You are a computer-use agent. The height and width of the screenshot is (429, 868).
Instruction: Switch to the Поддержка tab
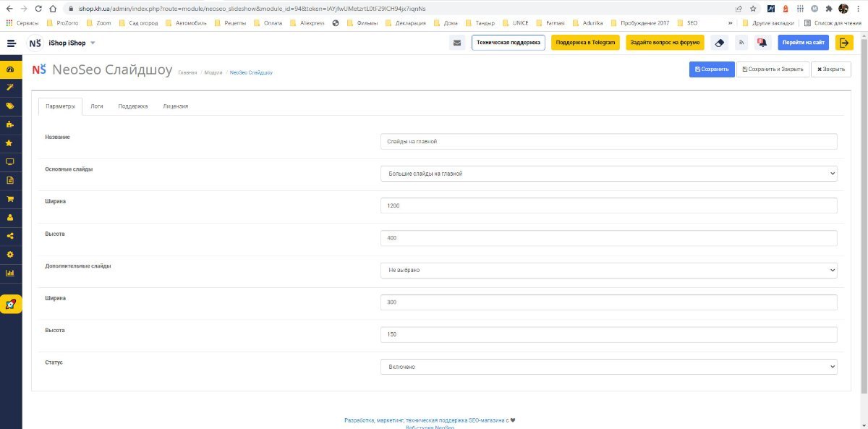[x=133, y=106]
